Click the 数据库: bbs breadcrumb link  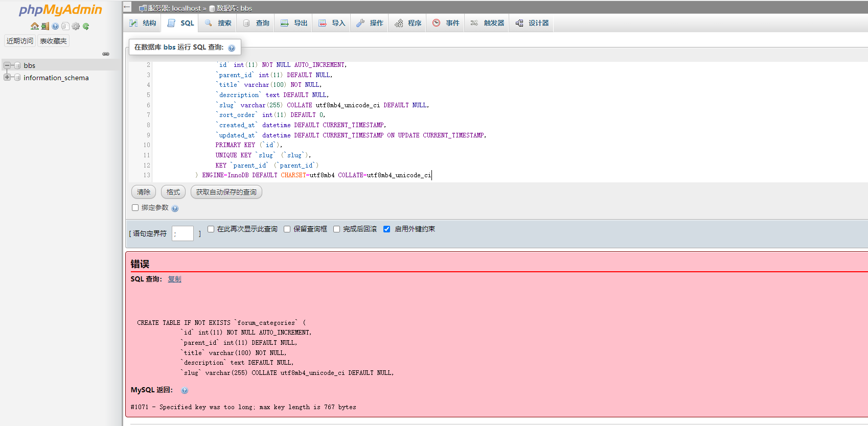pyautogui.click(x=234, y=8)
